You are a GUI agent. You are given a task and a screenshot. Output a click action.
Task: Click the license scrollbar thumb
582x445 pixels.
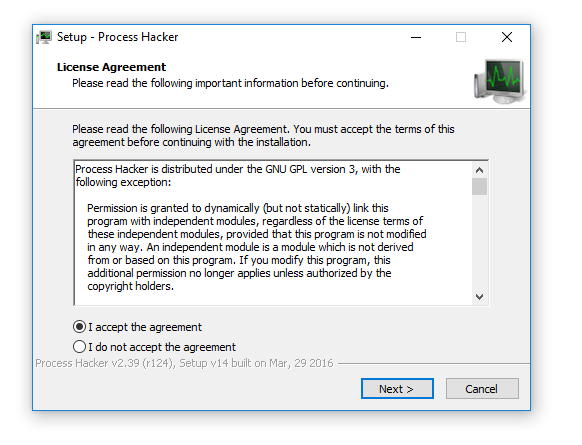coord(480,186)
